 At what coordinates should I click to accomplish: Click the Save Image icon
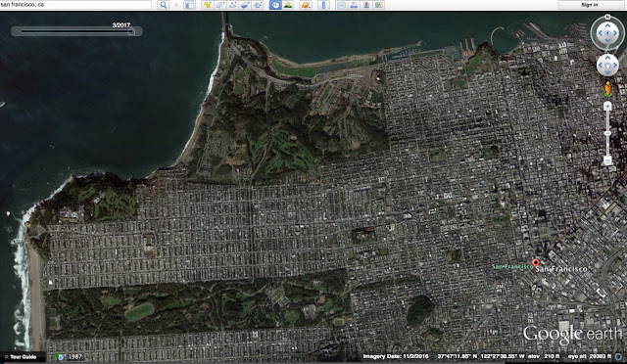pos(366,5)
